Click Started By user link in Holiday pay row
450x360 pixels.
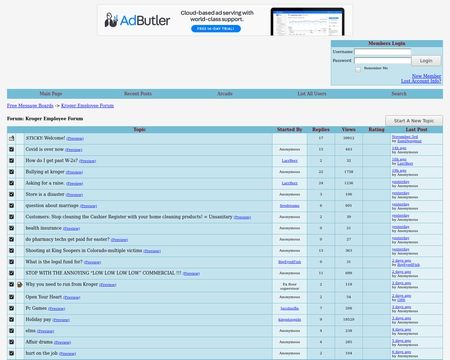(289, 320)
